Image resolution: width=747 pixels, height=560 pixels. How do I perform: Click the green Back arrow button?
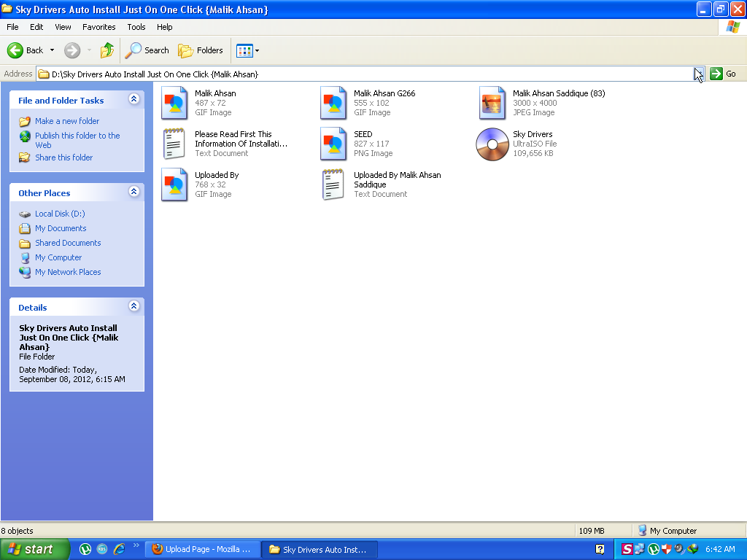(15, 50)
